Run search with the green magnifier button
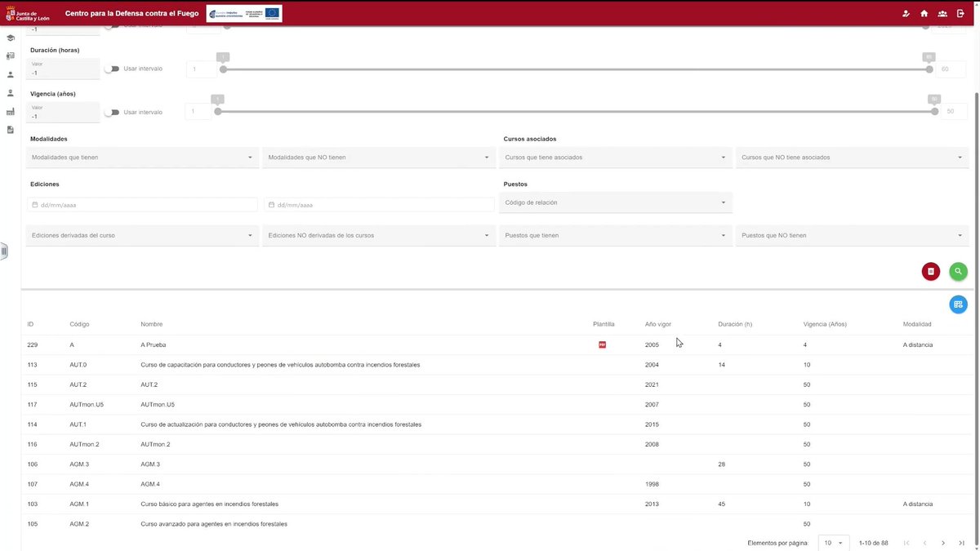The width and height of the screenshot is (980, 551). coord(959,272)
